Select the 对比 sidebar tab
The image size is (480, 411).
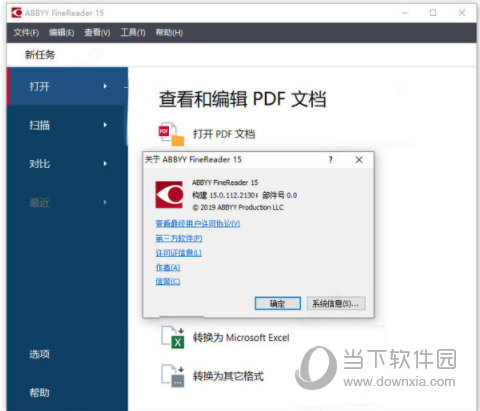(67, 164)
